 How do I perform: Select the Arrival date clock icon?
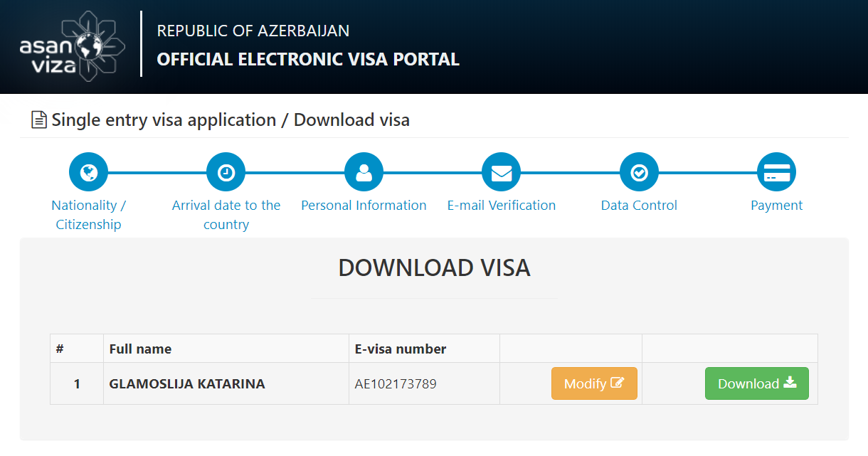point(226,172)
